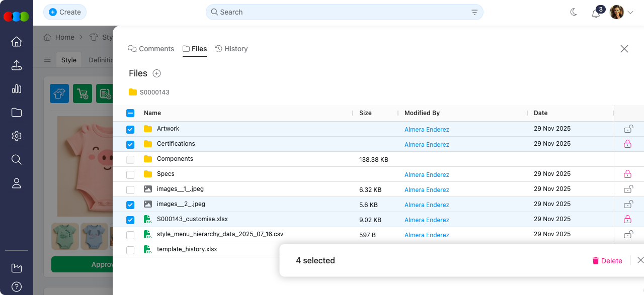Click the unlock icon on Artwork row
Screen dimensions: 644x295
tap(628, 129)
